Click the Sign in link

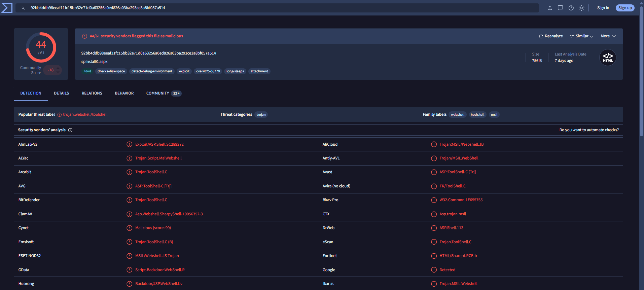[x=603, y=8]
